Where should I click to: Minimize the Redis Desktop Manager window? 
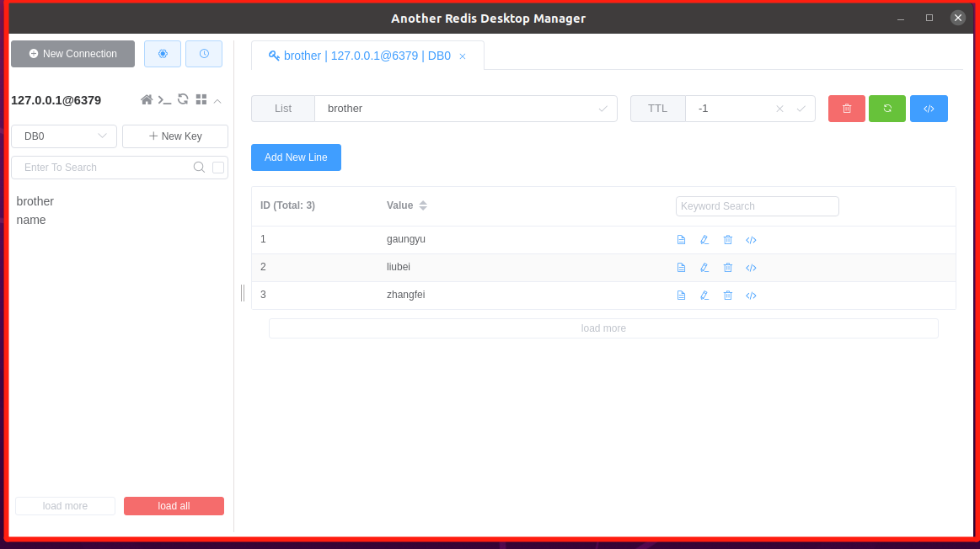901,19
